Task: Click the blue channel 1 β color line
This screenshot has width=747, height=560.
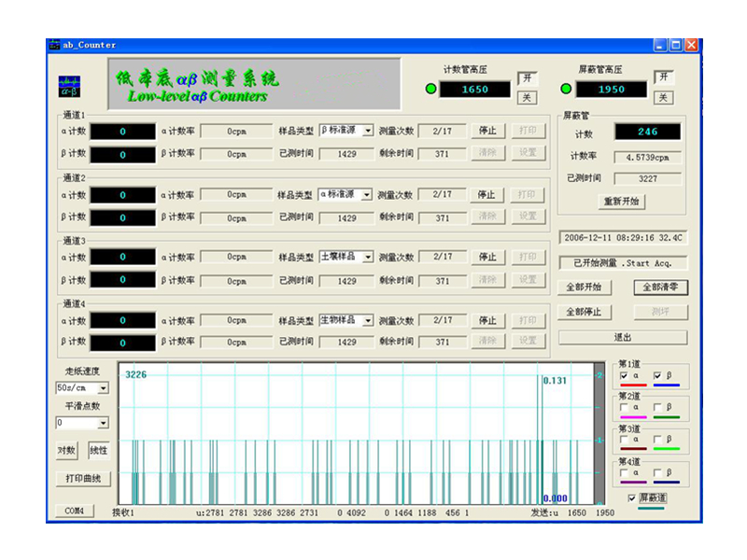Action: (x=667, y=385)
